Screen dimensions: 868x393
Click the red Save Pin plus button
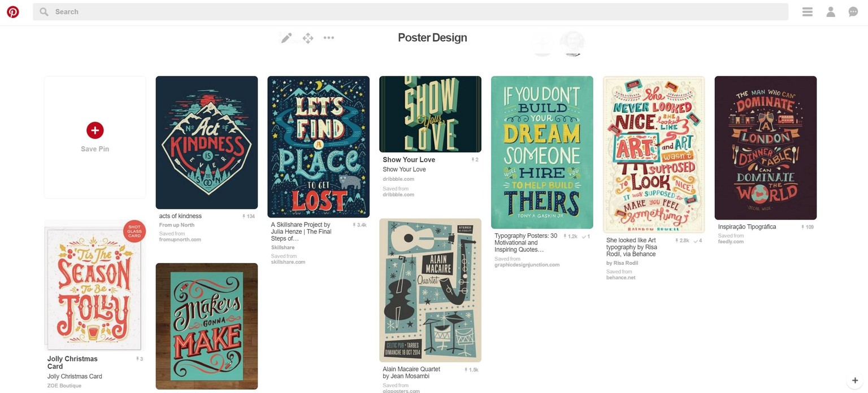(95, 130)
